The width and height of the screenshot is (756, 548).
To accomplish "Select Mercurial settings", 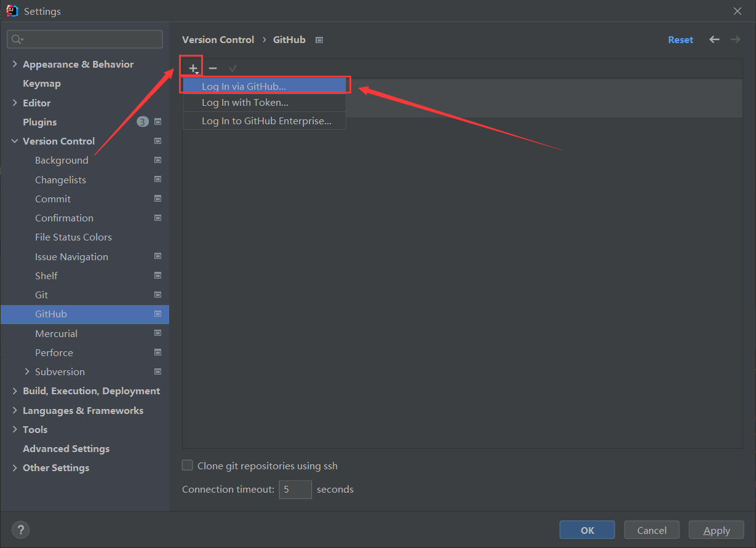I will click(x=56, y=333).
